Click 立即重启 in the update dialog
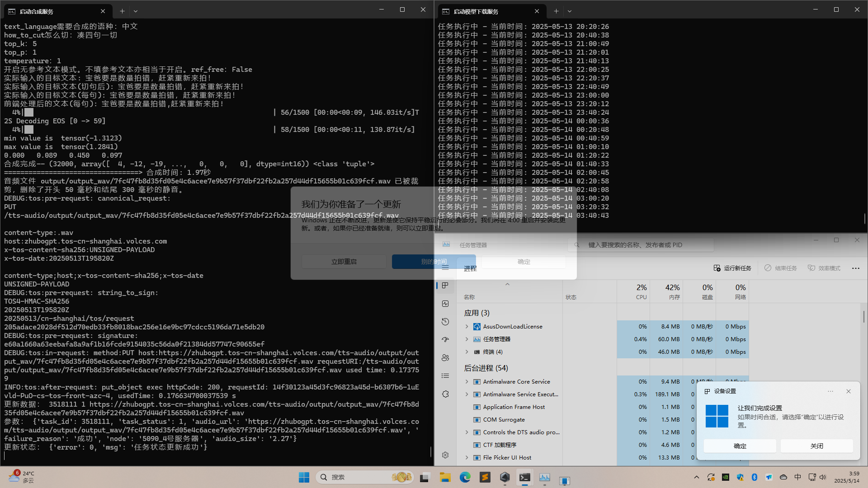 [344, 262]
